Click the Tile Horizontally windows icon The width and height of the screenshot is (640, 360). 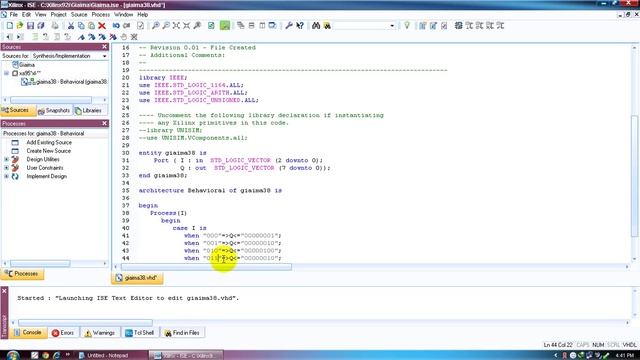point(251,26)
